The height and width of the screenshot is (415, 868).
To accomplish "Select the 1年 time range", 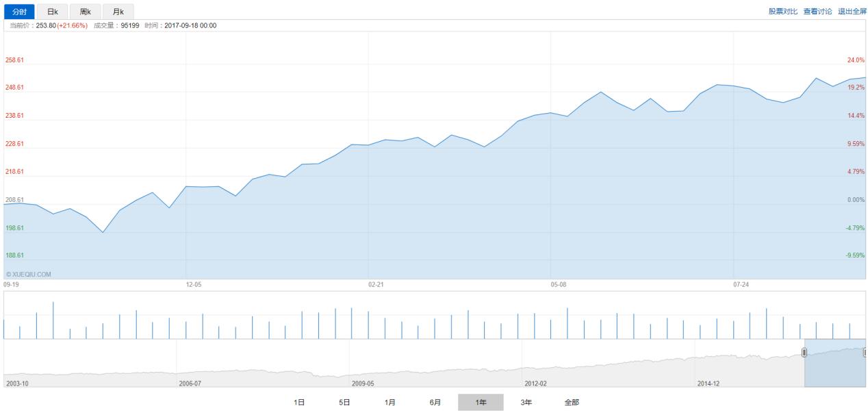I will click(x=481, y=403).
